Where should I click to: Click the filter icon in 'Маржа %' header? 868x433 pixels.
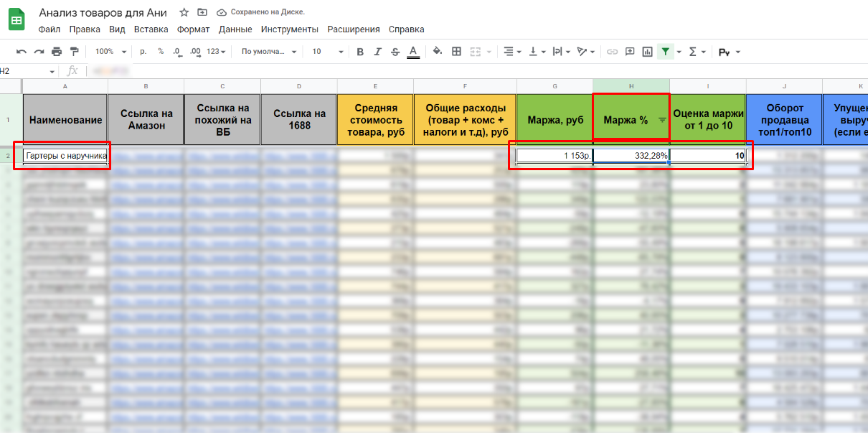[x=662, y=121]
